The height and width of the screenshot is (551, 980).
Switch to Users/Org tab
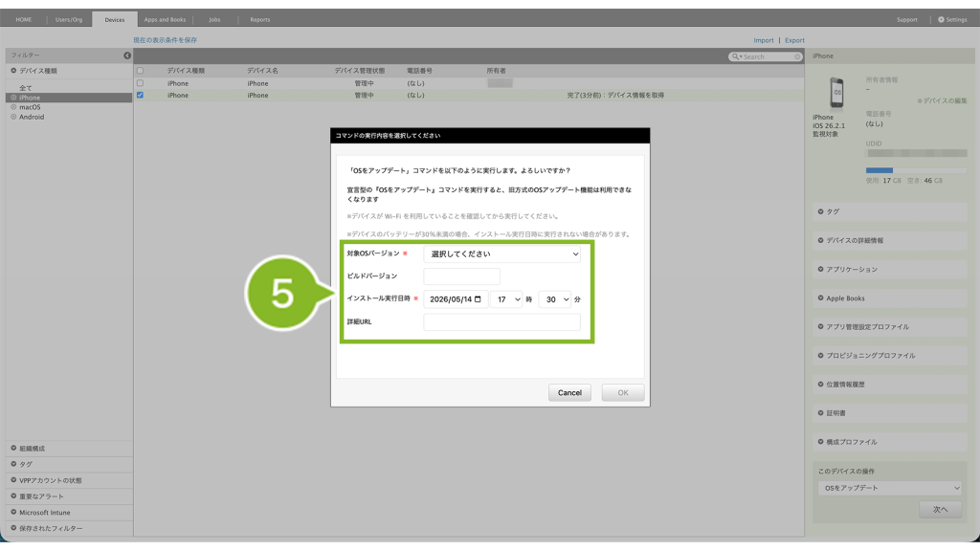pyautogui.click(x=69, y=19)
